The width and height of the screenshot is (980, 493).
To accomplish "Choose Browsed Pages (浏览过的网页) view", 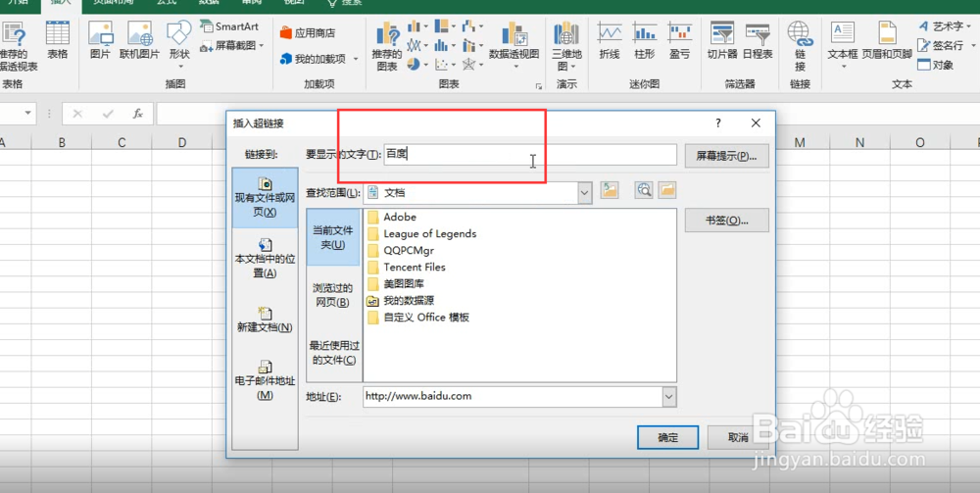I will [x=334, y=295].
